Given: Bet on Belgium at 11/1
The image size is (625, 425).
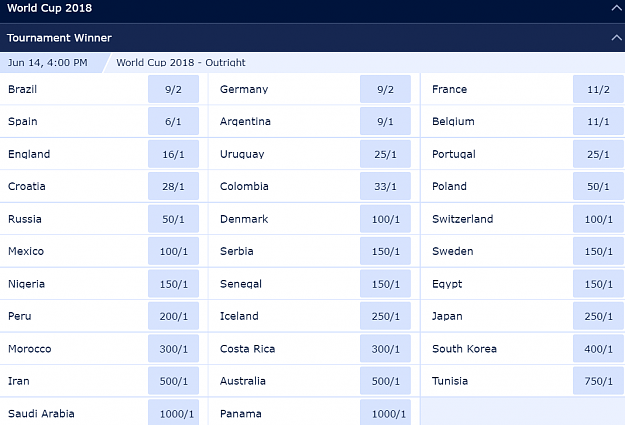Looking at the screenshot, I should [598, 121].
